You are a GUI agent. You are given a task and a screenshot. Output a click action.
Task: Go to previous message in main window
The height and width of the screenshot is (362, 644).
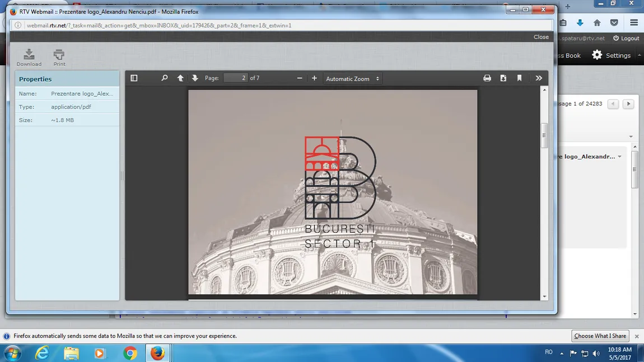613,104
